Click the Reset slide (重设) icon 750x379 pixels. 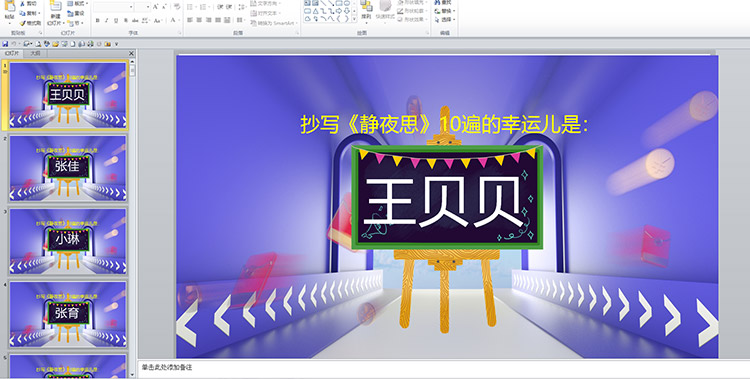[71, 13]
